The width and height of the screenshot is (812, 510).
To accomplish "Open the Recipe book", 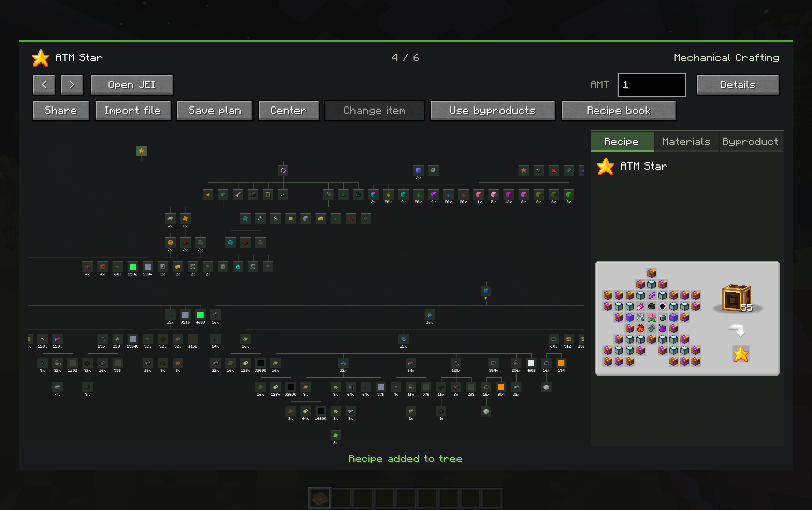I will click(x=618, y=111).
